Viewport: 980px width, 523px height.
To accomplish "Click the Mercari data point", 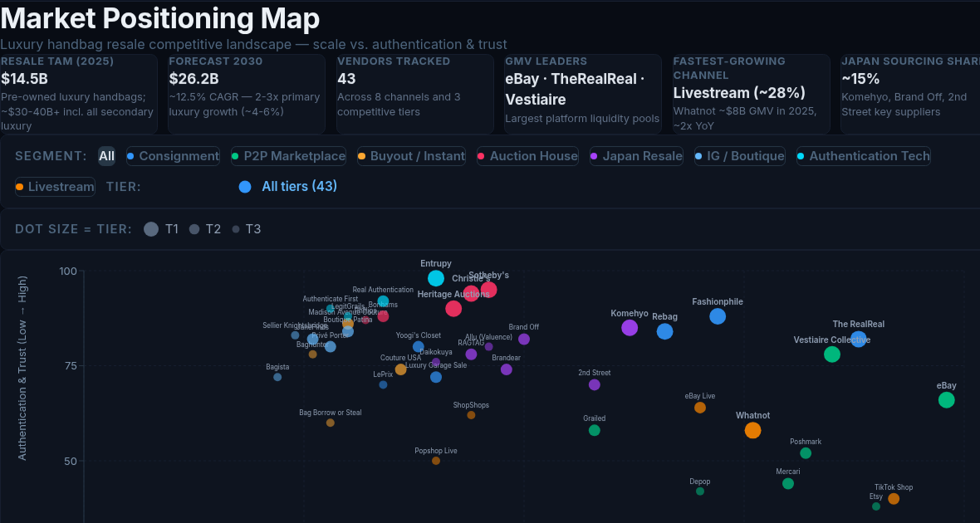I will point(788,484).
